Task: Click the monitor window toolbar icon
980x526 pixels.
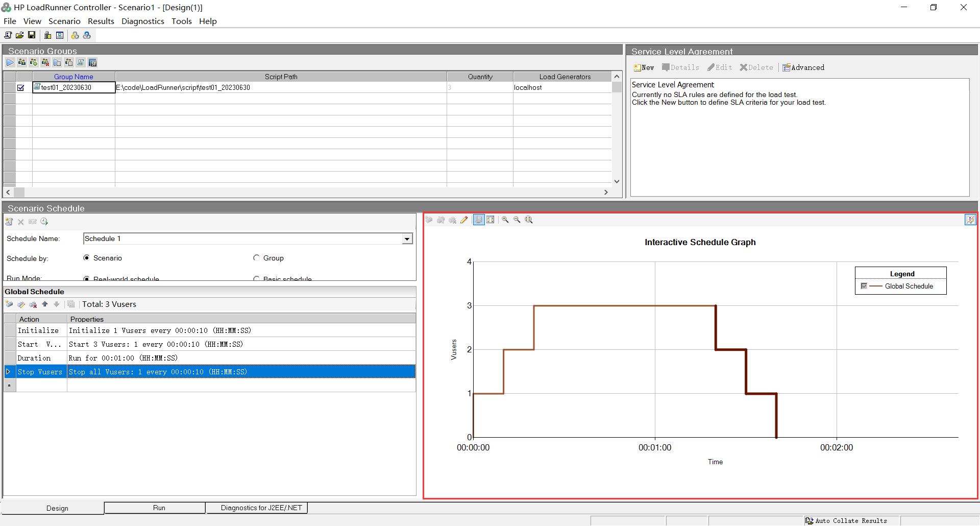Action: [x=60, y=35]
